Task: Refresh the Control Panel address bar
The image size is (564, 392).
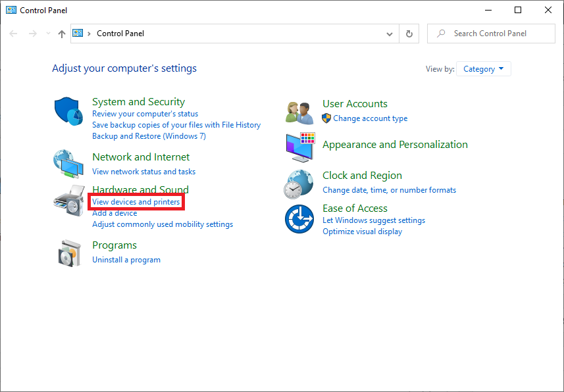Action: pyautogui.click(x=409, y=34)
